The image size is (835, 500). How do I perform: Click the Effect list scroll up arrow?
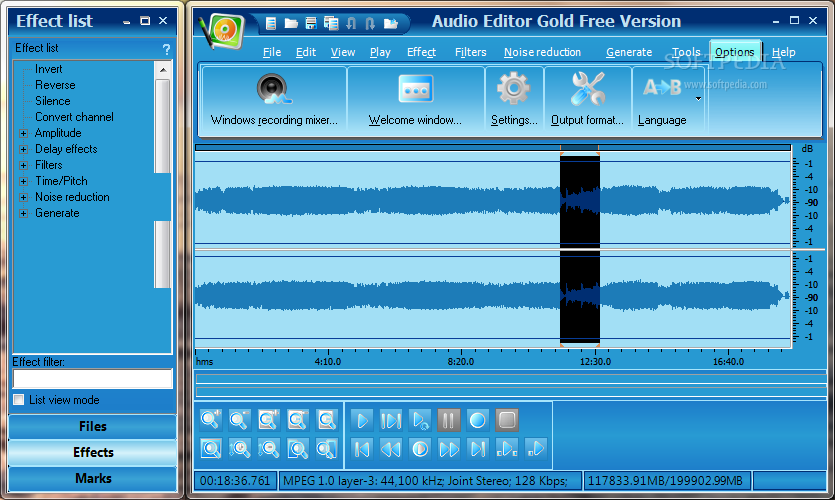pyautogui.click(x=163, y=70)
